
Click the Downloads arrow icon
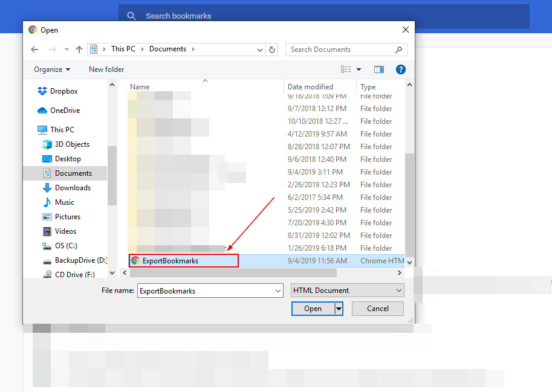47,188
